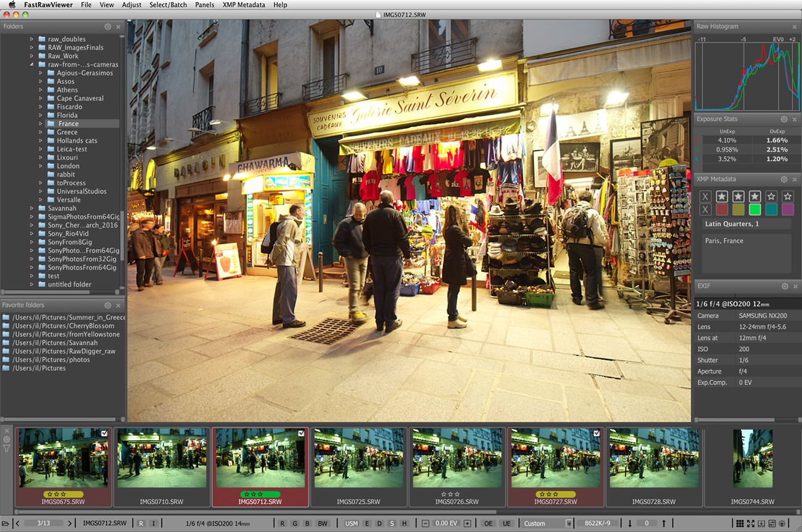
Task: Toggle the underexposure UE indicator
Action: click(506, 523)
